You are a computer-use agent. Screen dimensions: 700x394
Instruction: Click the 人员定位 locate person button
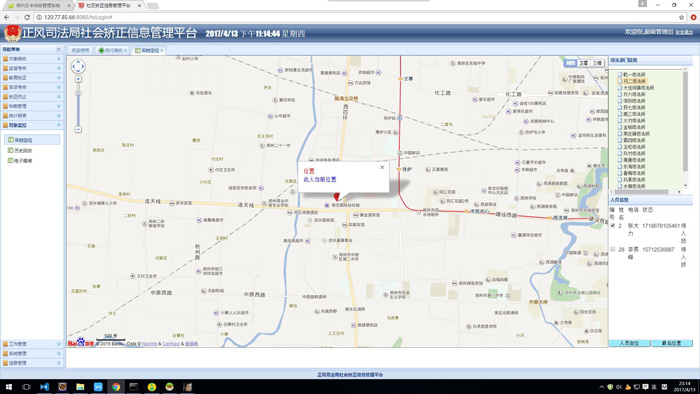(629, 343)
